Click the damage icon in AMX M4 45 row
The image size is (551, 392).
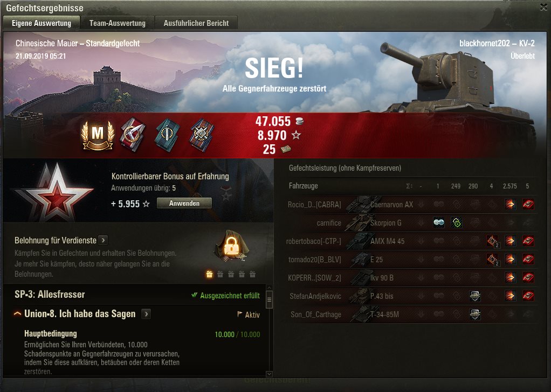510,241
